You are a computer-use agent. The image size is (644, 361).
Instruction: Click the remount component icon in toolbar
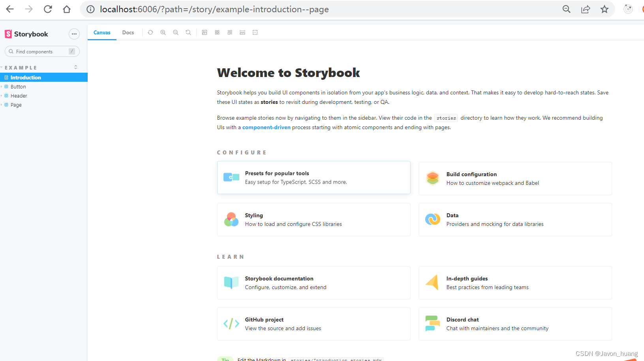150,32
